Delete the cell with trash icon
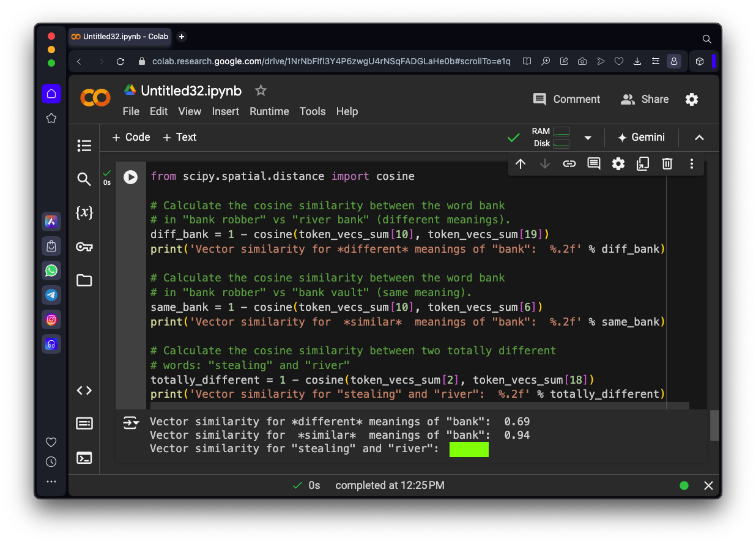 [667, 163]
